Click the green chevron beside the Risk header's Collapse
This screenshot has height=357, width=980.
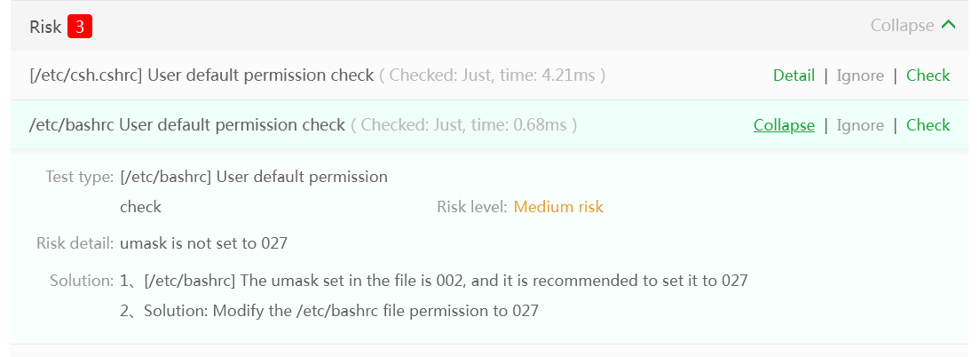point(948,25)
